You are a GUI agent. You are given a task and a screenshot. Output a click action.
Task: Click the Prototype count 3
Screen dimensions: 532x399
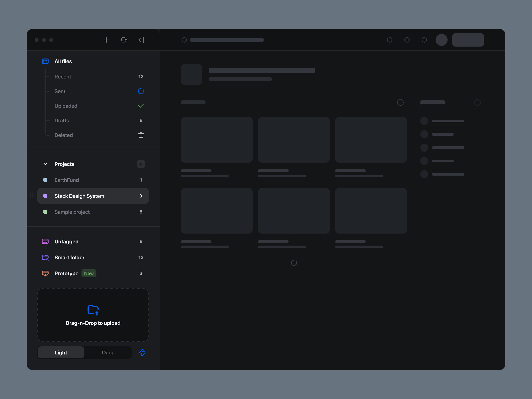click(x=141, y=273)
